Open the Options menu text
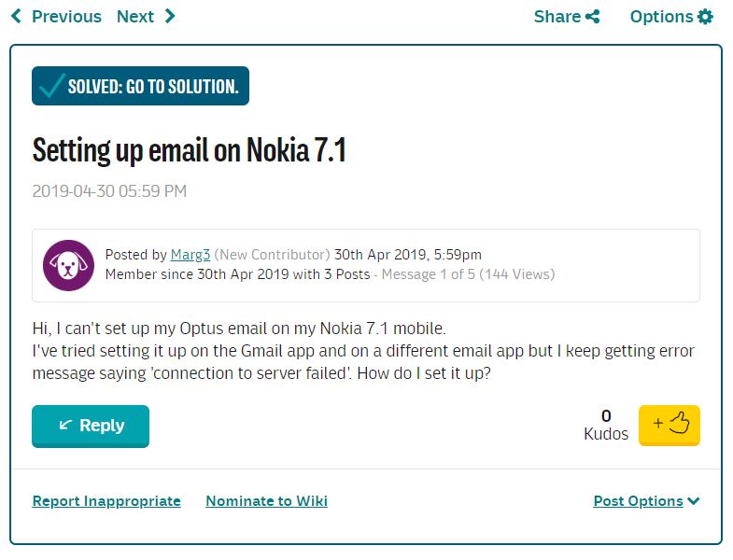Image resolution: width=733 pixels, height=560 pixels. pos(661,17)
